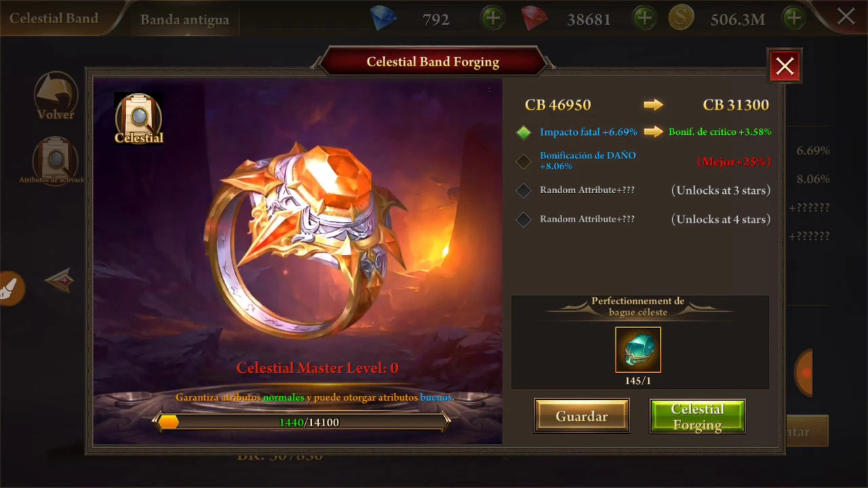
Task: Click the green Celestial Forging button
Action: tap(698, 416)
